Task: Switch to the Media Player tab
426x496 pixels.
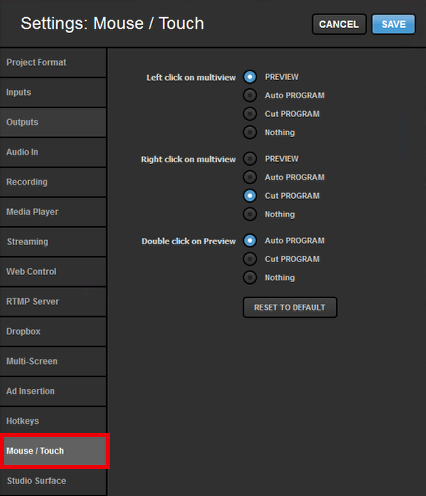Action: point(53,212)
